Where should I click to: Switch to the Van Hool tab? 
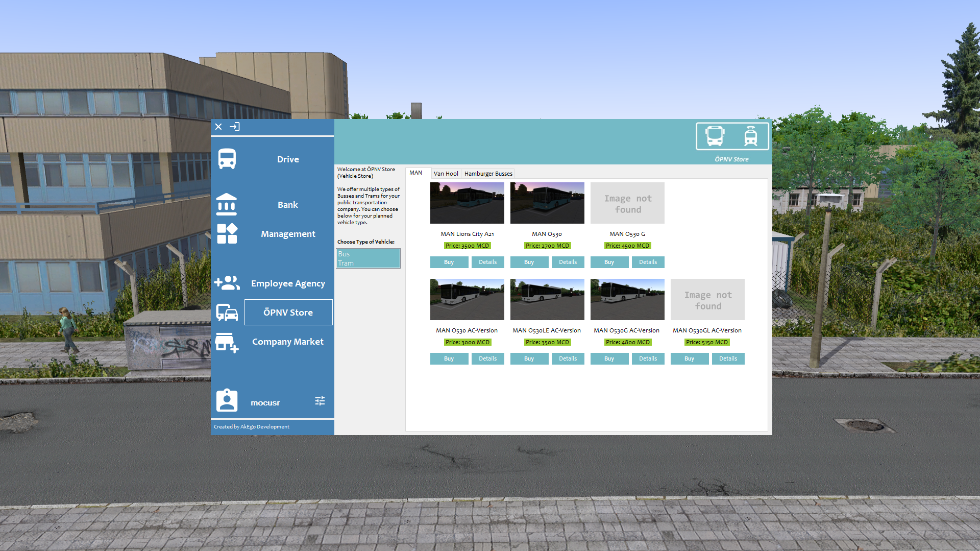coord(446,174)
